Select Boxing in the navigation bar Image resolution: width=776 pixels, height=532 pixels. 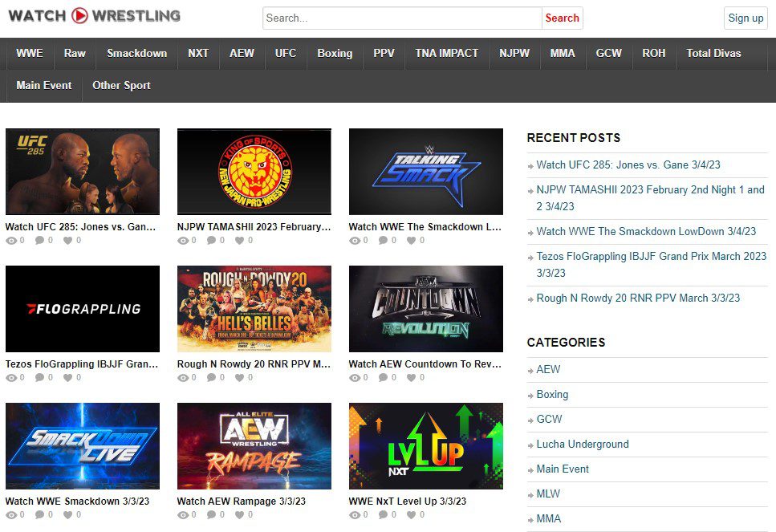coord(335,54)
